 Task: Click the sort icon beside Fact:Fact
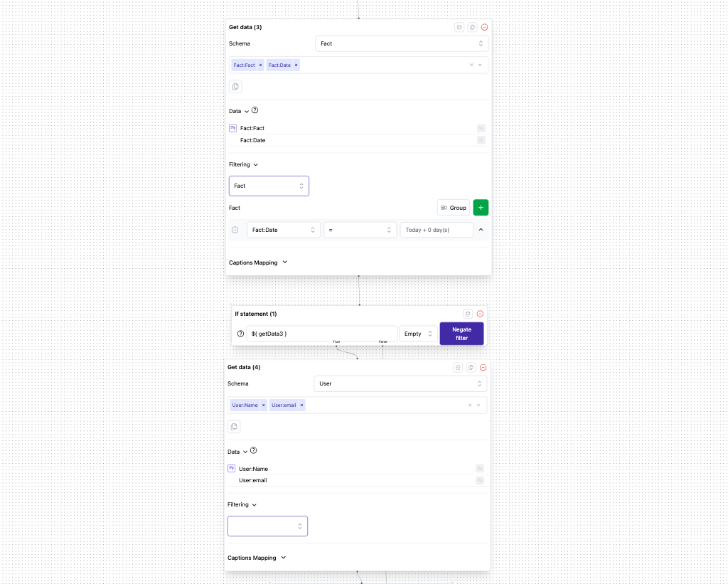(232, 128)
